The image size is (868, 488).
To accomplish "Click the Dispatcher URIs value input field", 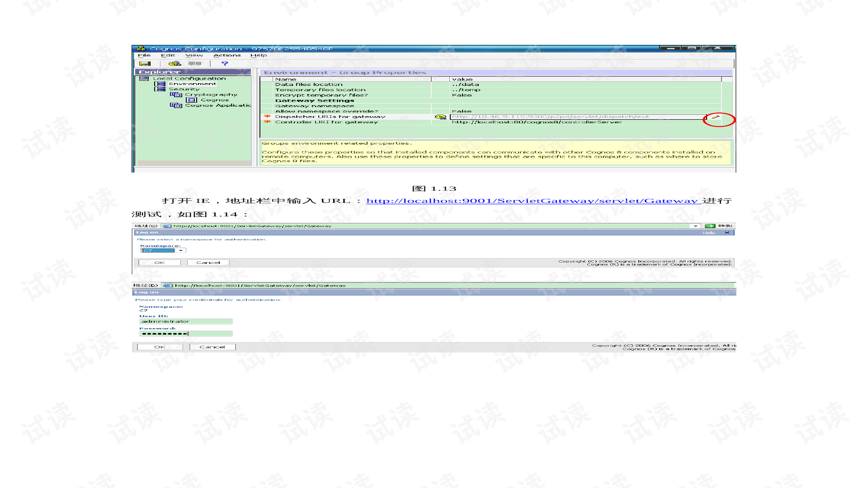I will click(578, 117).
